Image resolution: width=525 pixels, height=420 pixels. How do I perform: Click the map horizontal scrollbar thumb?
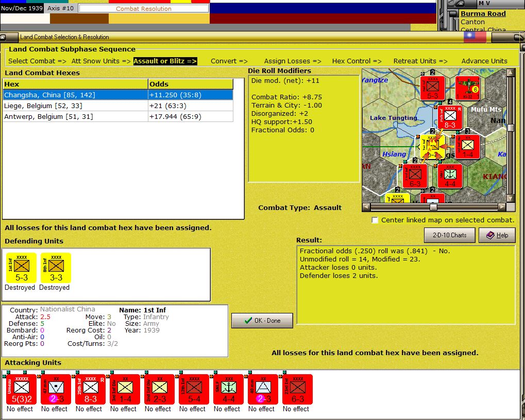(433, 207)
